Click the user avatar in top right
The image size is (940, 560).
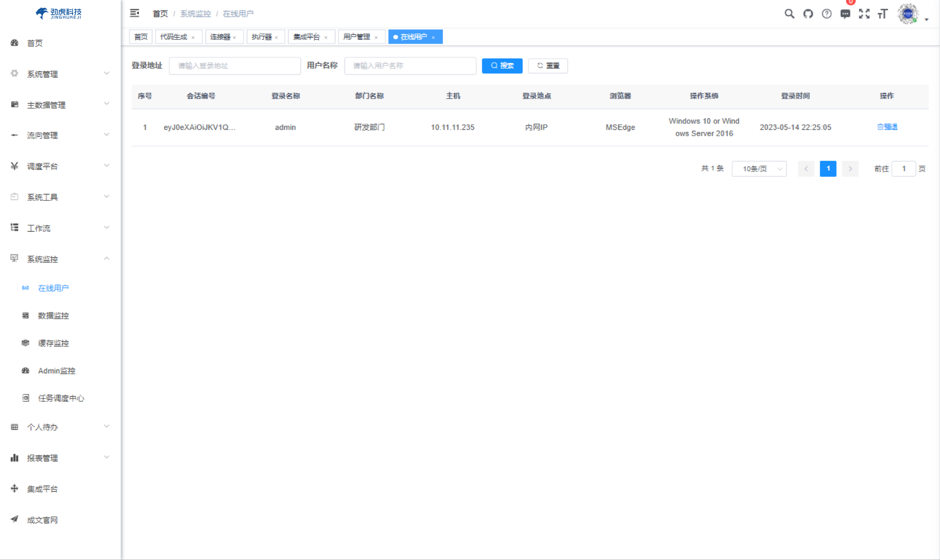906,14
